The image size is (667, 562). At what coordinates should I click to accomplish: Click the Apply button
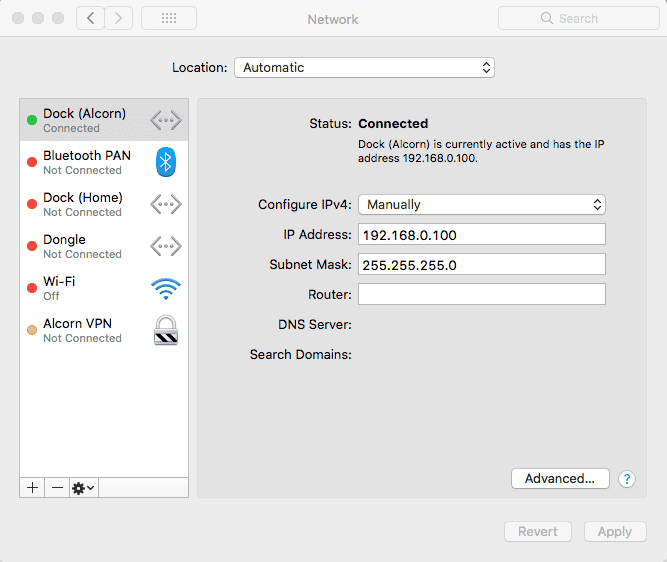pos(615,532)
